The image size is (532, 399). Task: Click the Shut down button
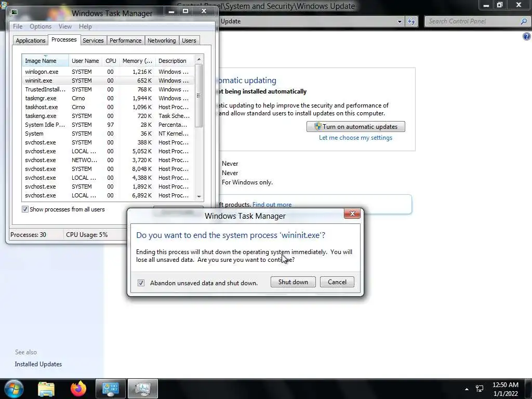point(293,282)
